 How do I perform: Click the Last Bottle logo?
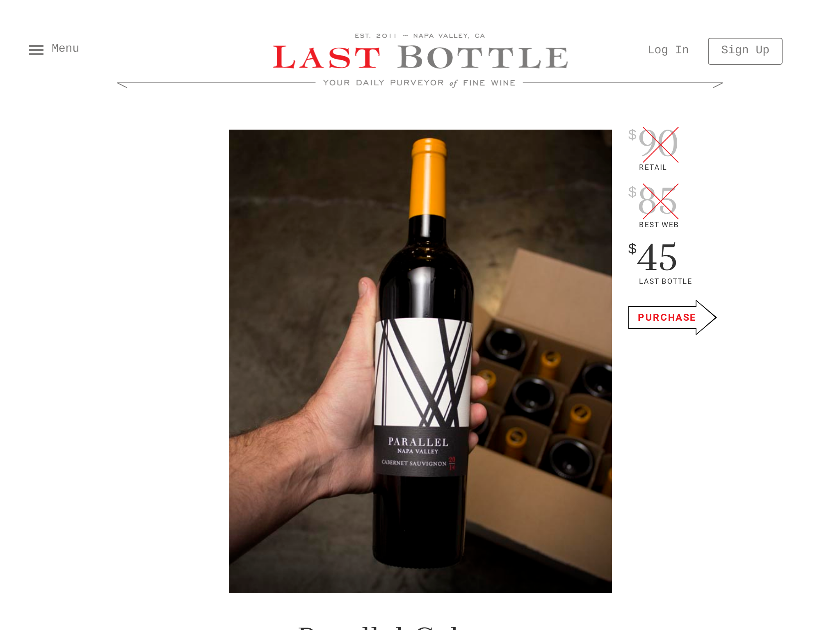(420, 57)
